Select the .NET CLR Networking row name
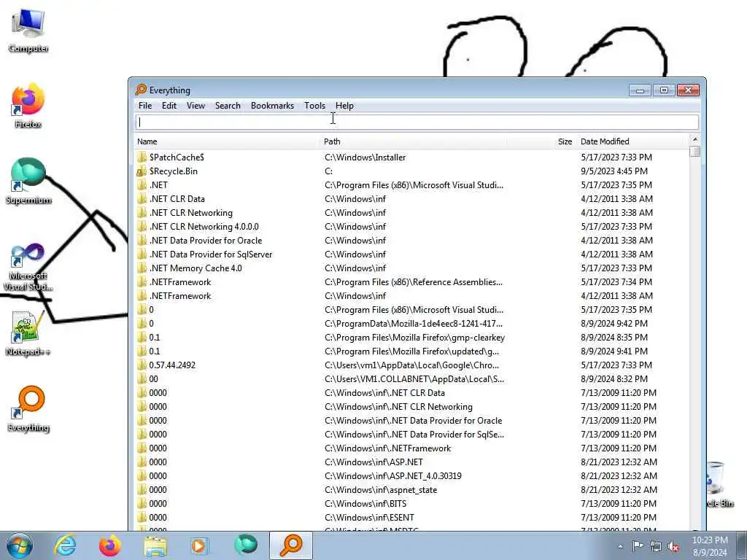 (x=191, y=213)
